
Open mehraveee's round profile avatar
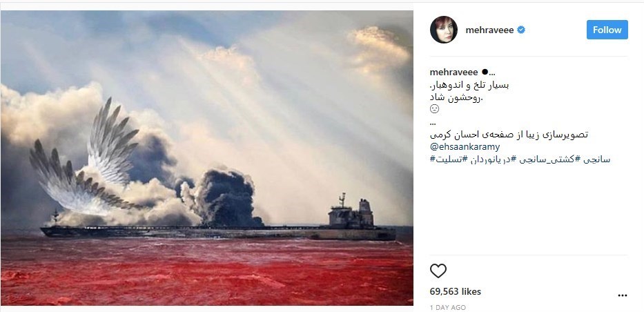444,30
